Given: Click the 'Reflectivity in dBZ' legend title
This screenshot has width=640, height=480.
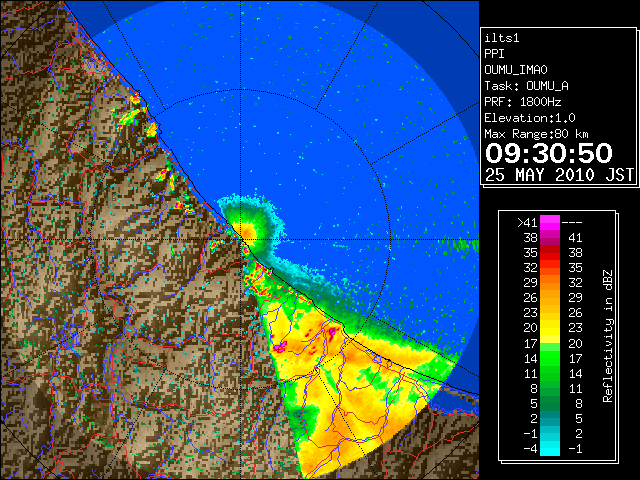Looking at the screenshot, I should (x=608, y=336).
